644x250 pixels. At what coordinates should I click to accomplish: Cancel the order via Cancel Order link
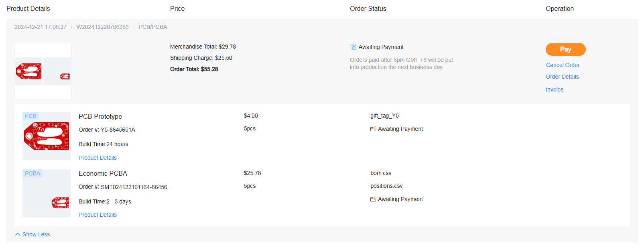(563, 65)
